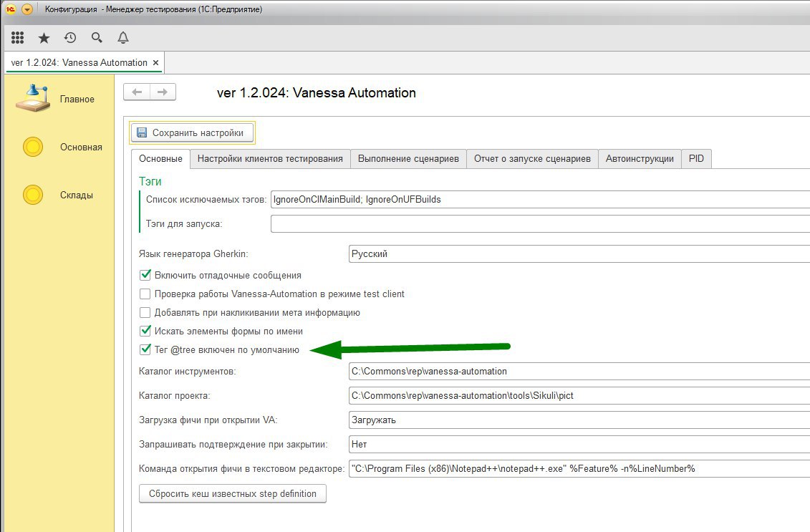Click the Каталог инструментов path field
The image size is (810, 532).
(x=579, y=371)
